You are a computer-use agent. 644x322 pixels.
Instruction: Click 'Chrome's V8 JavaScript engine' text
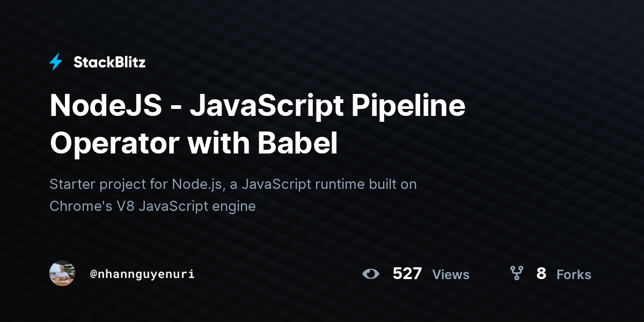click(x=152, y=206)
